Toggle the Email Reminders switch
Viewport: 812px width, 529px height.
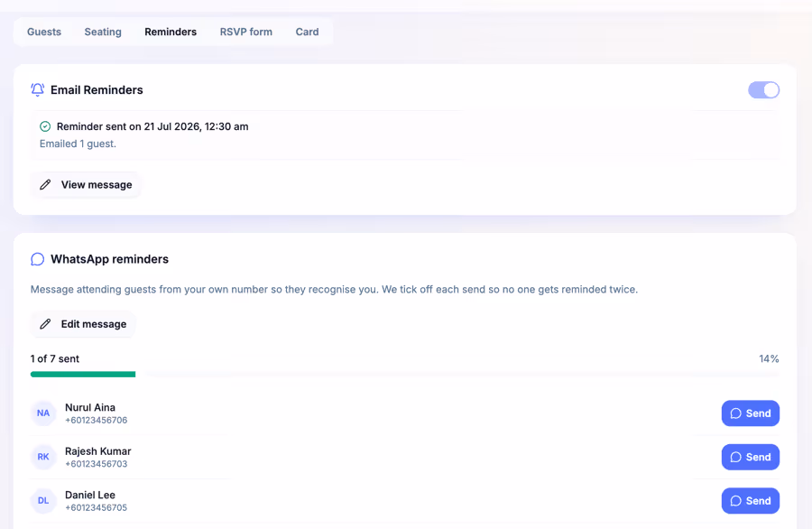pos(763,90)
